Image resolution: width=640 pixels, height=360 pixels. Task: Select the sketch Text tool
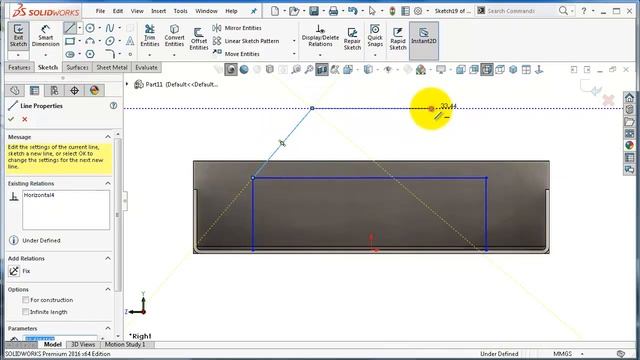coord(130,41)
